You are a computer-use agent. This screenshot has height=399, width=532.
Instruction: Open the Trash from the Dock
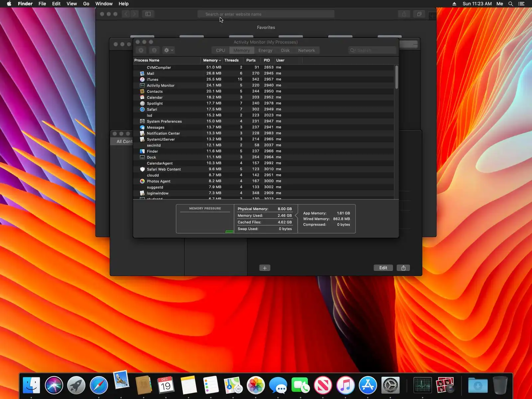(x=500, y=385)
